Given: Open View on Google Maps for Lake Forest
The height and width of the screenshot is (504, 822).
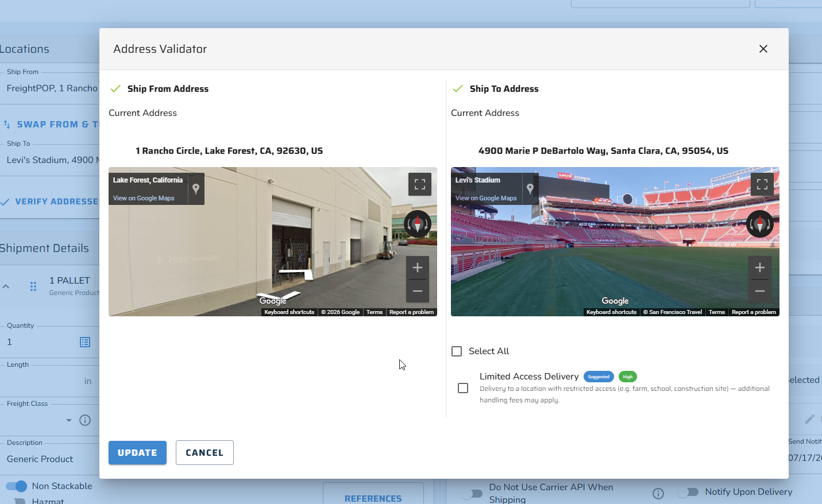Looking at the screenshot, I should (144, 198).
